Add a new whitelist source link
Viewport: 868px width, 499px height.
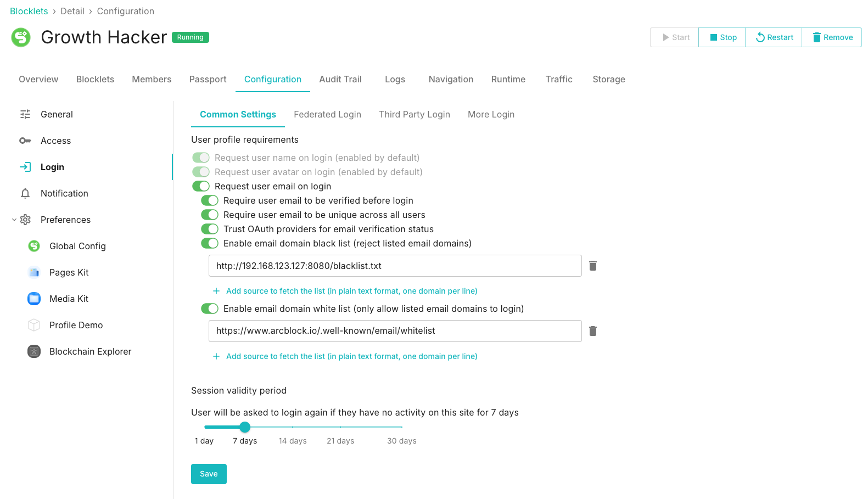(x=351, y=356)
